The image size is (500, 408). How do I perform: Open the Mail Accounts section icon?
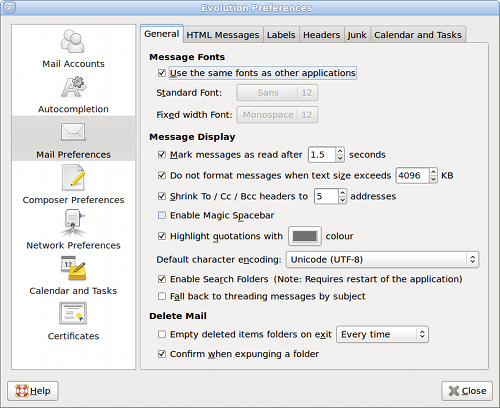pos(73,41)
